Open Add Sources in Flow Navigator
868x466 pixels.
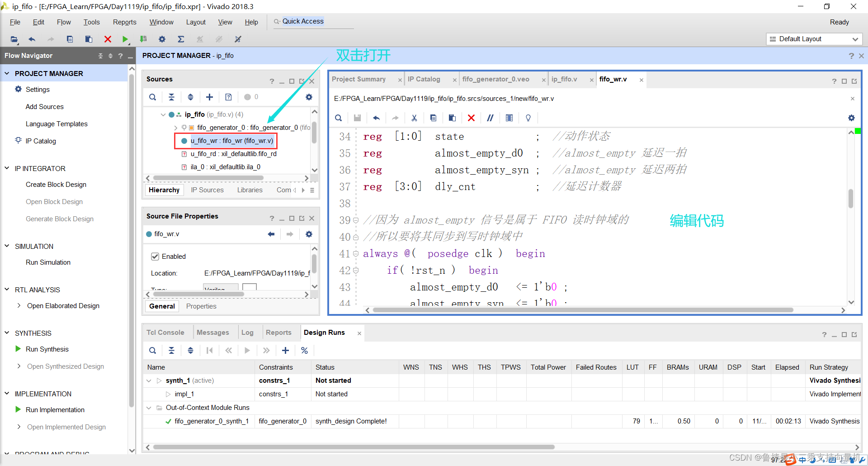pyautogui.click(x=44, y=107)
